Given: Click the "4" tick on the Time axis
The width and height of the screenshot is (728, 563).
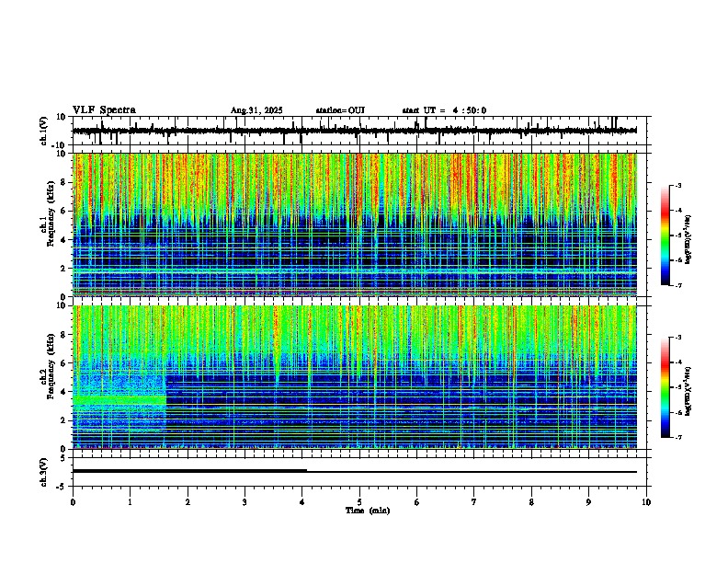Looking at the screenshot, I should tap(302, 502).
